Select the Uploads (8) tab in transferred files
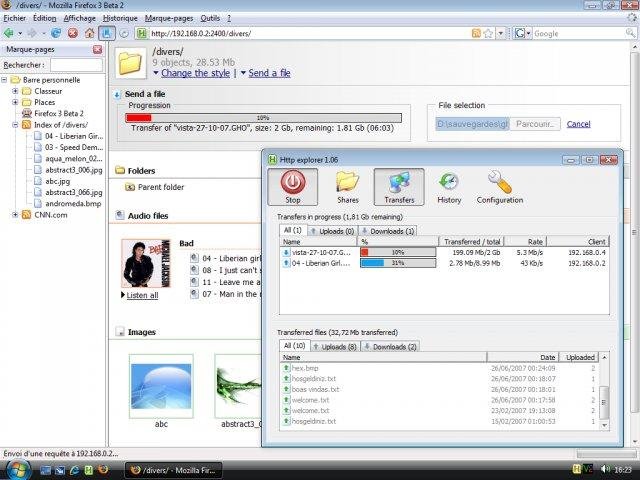Image resolution: width=640 pixels, height=480 pixels. [x=335, y=347]
